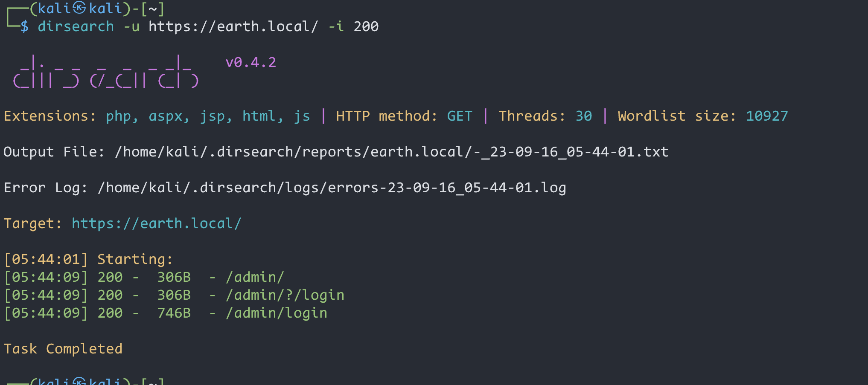Click the /admin/ result path
This screenshot has width=868, height=385.
click(x=255, y=277)
